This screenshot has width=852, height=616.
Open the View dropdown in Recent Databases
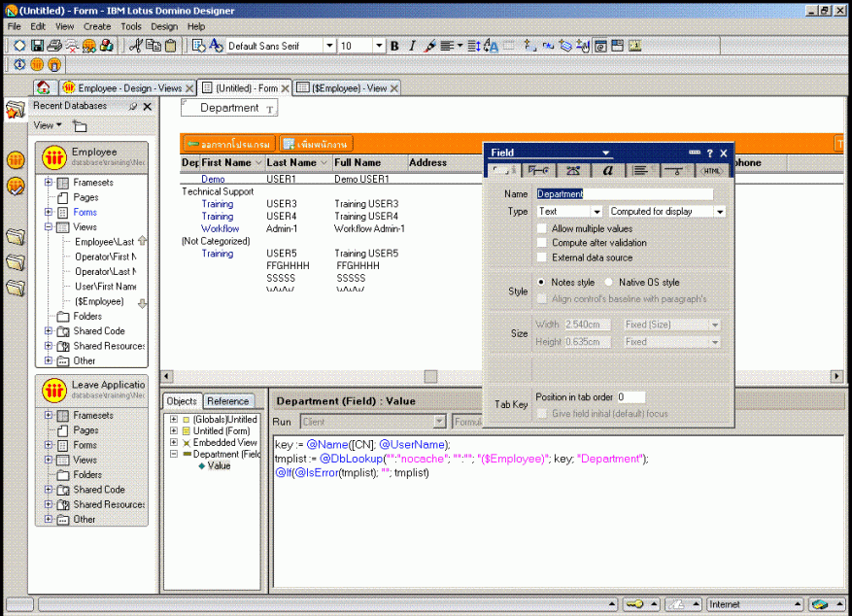(48, 125)
